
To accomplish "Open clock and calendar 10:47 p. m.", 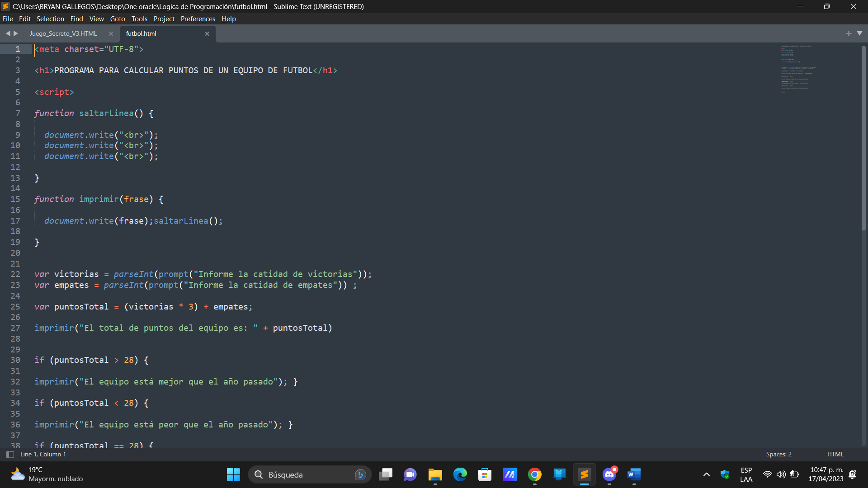I will click(826, 474).
